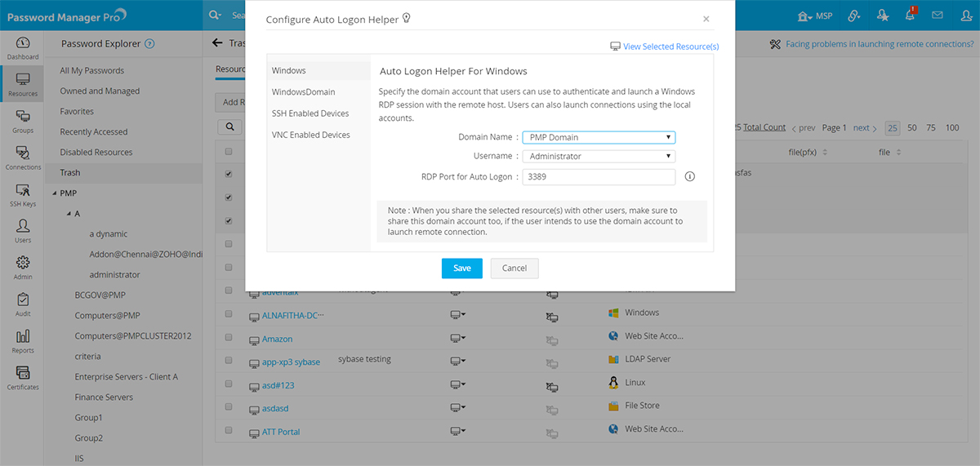Image resolution: width=980 pixels, height=466 pixels.
Task: Collapse the PMP tree node
Action: pos(54,193)
